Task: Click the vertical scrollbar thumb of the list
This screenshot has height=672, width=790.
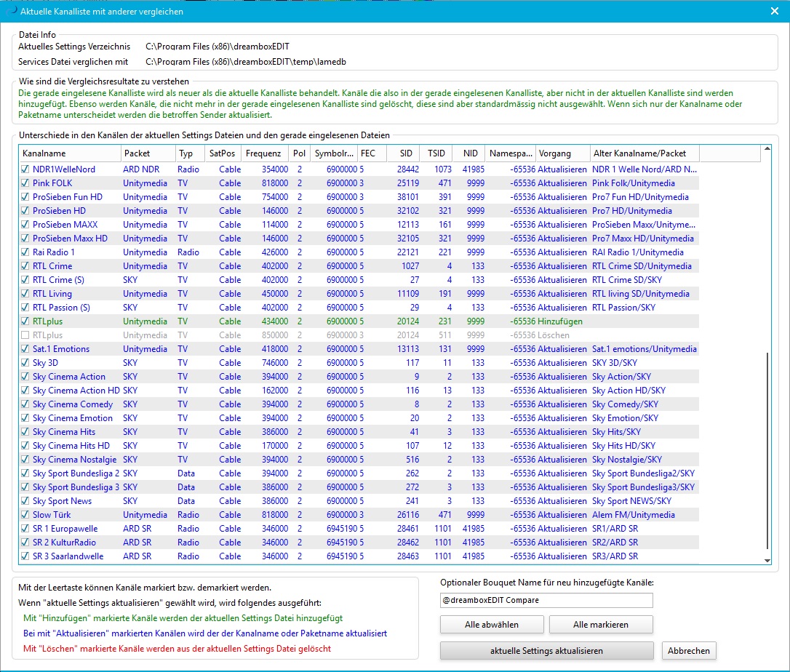Action: (767, 451)
